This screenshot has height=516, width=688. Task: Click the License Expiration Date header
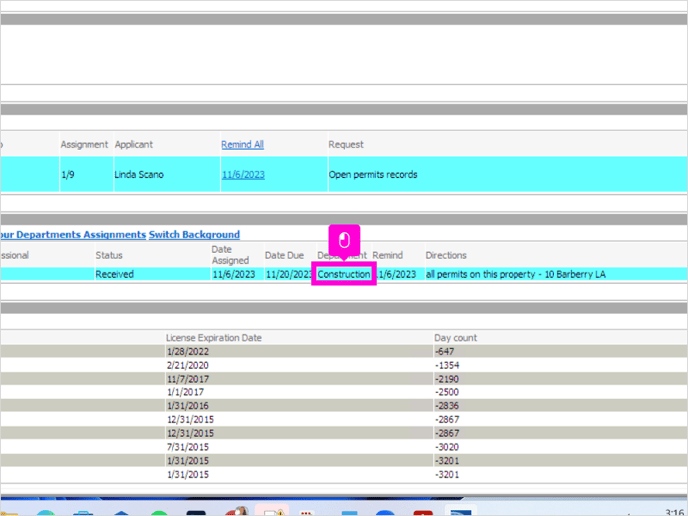(x=214, y=338)
